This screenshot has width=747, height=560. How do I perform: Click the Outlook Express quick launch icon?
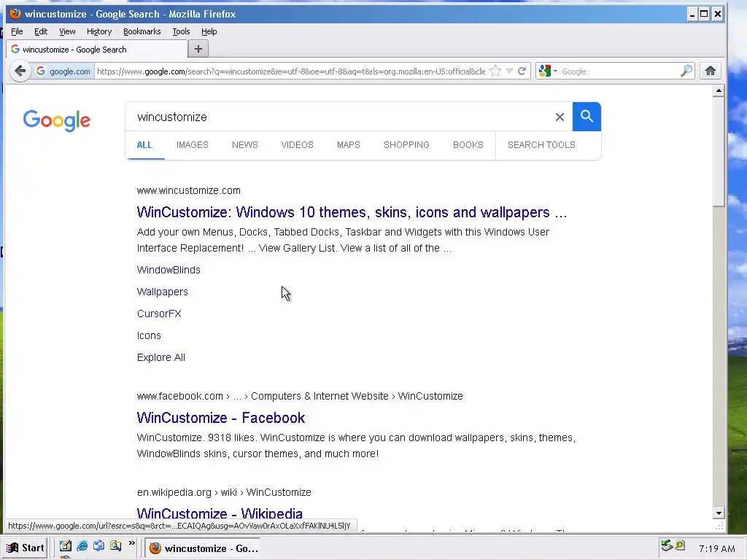coord(98,545)
